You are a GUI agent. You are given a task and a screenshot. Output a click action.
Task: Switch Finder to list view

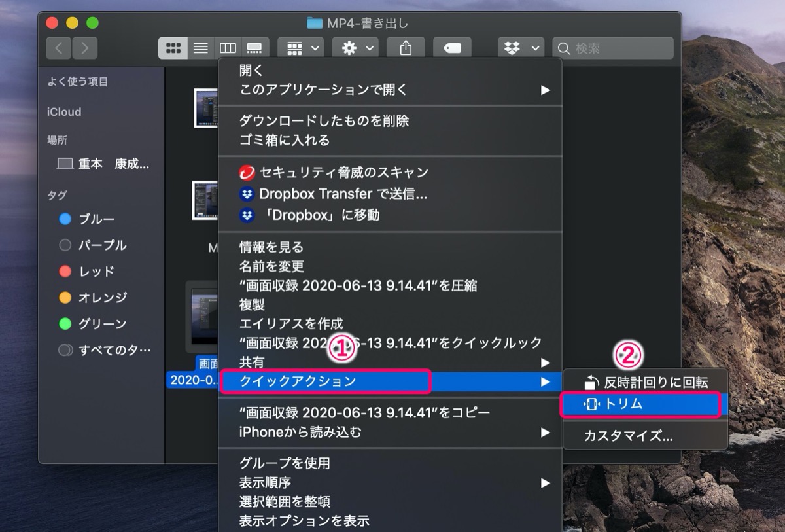201,48
